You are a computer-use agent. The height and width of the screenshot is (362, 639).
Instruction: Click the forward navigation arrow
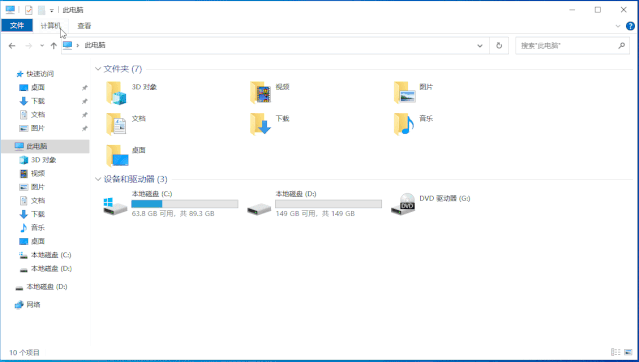[x=29, y=46]
